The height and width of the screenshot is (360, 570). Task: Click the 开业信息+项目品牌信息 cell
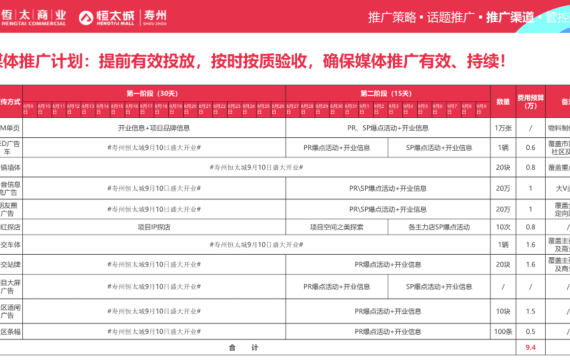pos(154,128)
